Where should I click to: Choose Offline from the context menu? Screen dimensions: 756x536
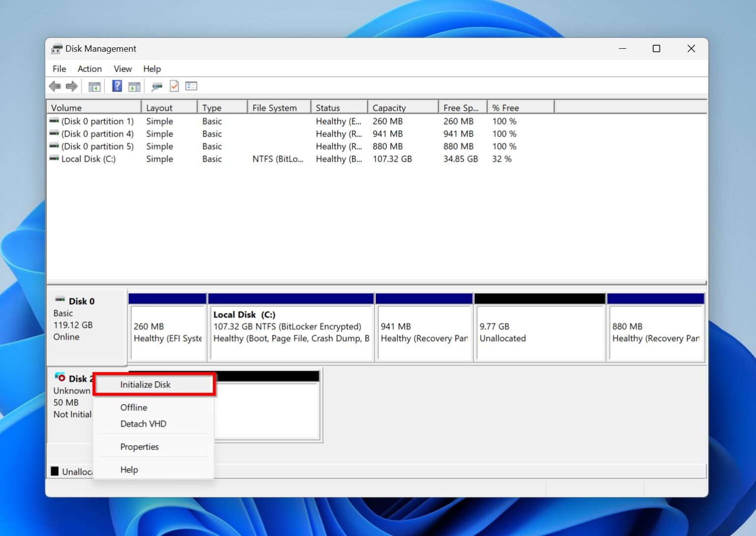(x=133, y=407)
